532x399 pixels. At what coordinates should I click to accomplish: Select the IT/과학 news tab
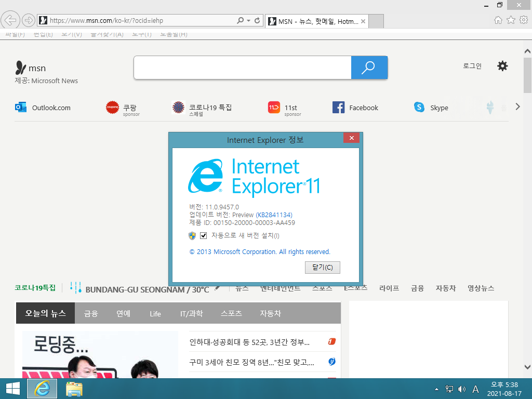click(191, 313)
